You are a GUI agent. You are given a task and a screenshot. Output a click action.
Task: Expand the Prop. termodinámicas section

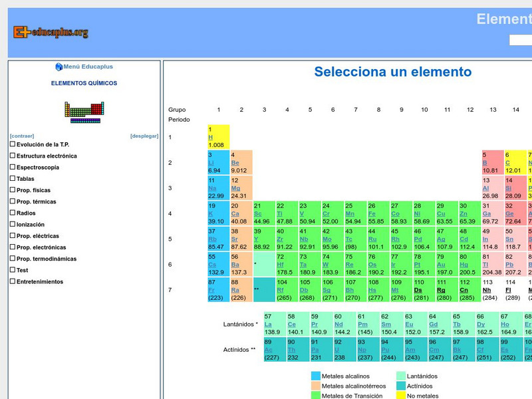12,259
